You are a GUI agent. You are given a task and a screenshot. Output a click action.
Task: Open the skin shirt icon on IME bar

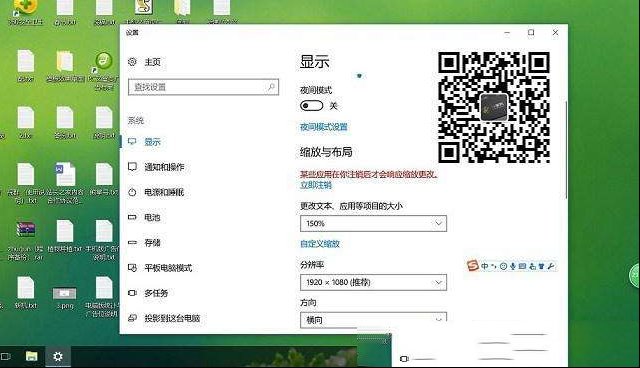pos(542,266)
